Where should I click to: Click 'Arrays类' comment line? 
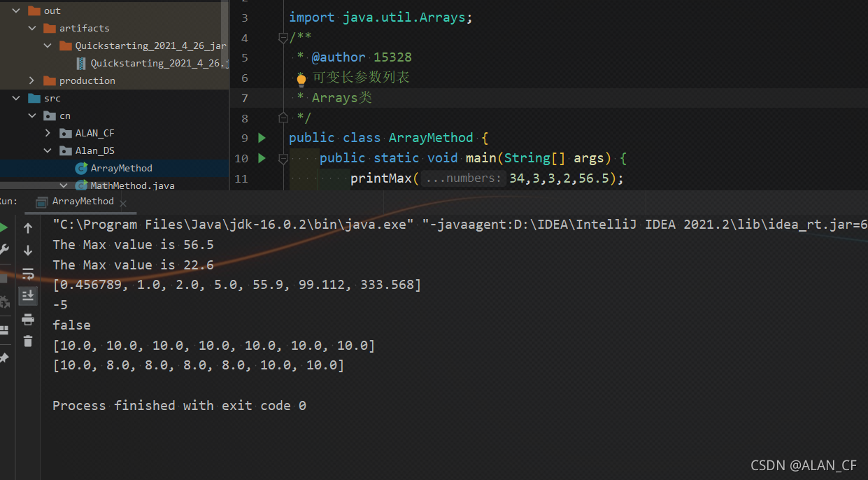(x=342, y=98)
